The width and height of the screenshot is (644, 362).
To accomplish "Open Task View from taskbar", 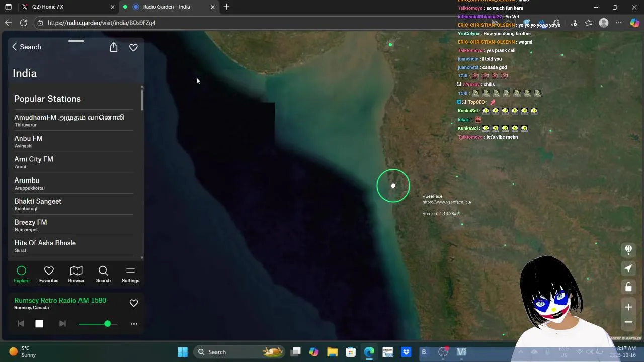I will pos(295,352).
